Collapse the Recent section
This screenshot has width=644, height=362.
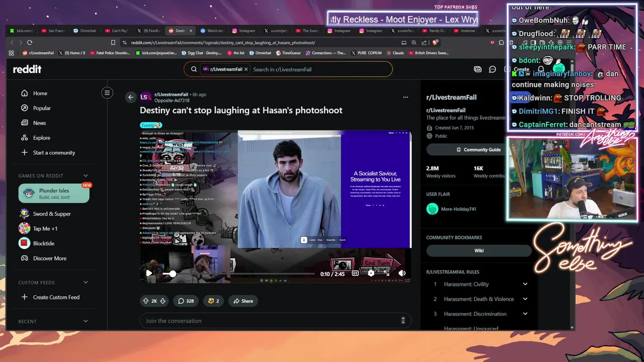pos(86,321)
